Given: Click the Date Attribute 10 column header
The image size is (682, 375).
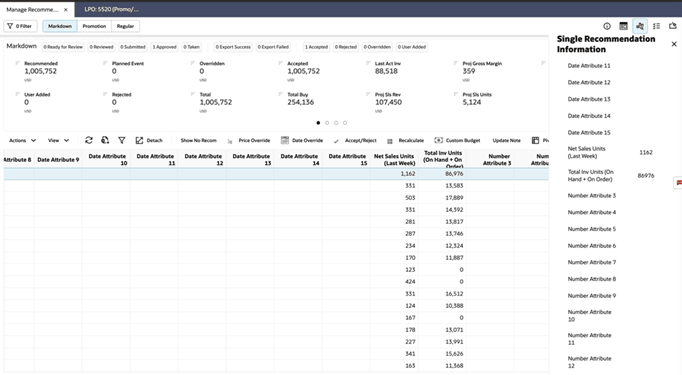Looking at the screenshot, I should tap(106, 159).
